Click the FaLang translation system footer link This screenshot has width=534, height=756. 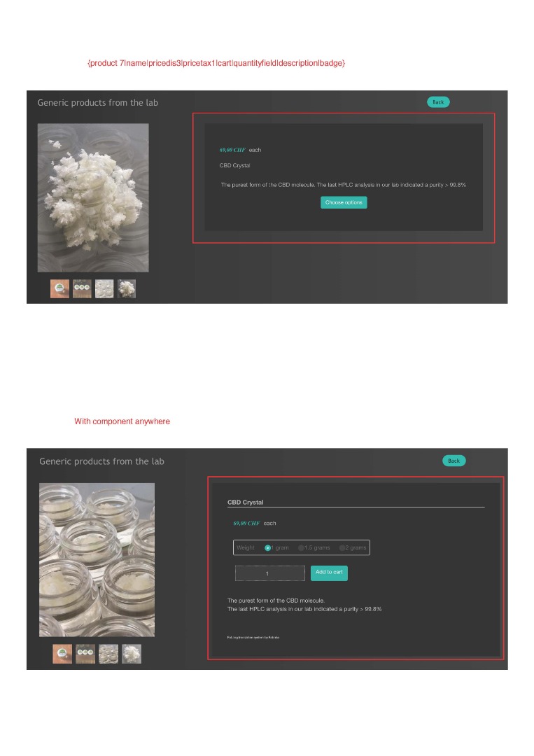(253, 638)
